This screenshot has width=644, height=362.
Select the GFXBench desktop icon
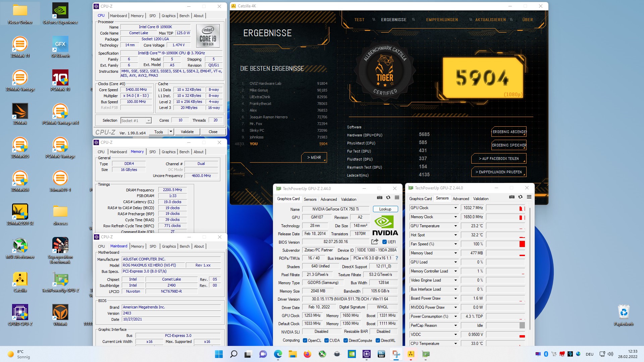pos(60,47)
